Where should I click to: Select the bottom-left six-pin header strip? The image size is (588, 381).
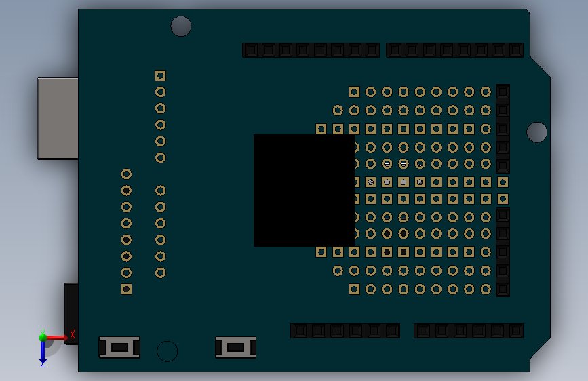point(345,331)
